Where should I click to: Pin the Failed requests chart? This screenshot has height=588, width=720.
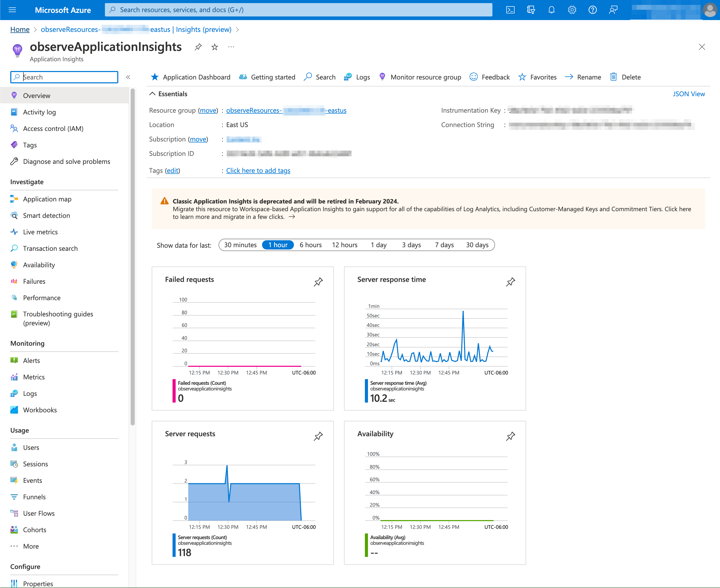coord(318,282)
